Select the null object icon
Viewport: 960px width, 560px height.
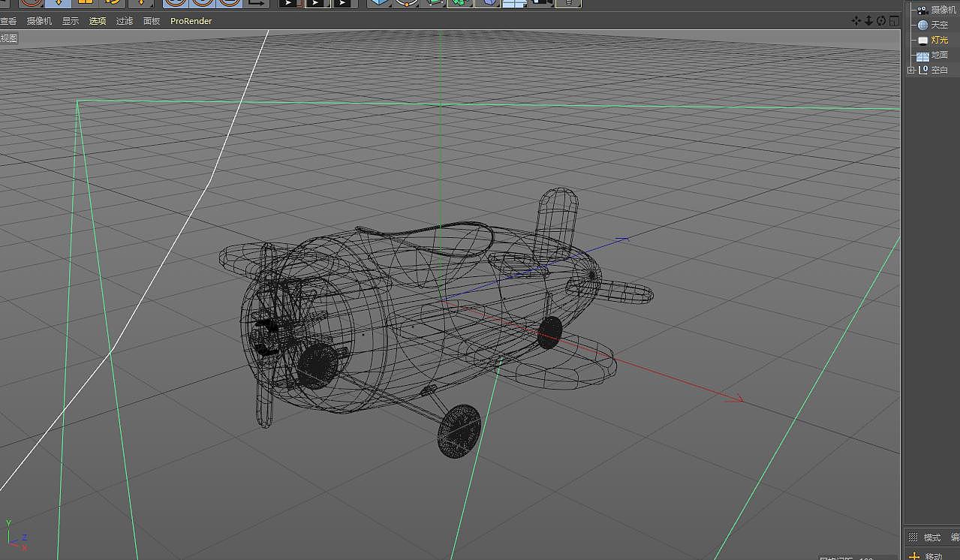click(x=923, y=70)
